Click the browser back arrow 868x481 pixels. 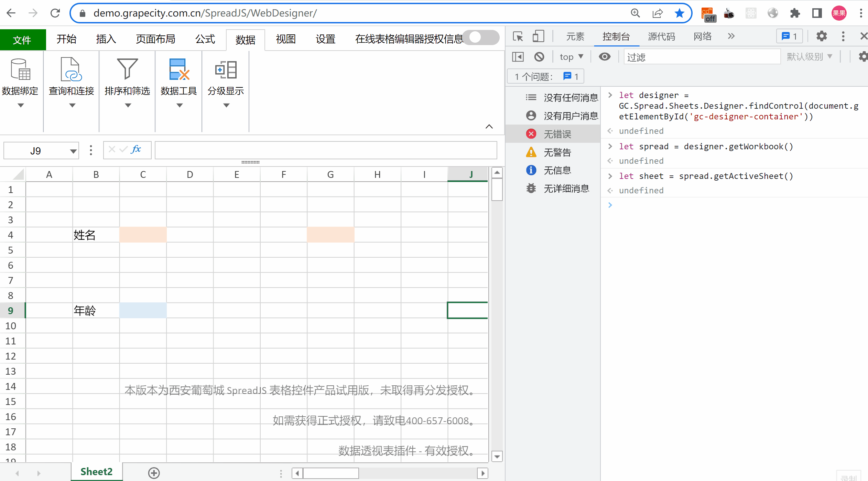point(11,13)
